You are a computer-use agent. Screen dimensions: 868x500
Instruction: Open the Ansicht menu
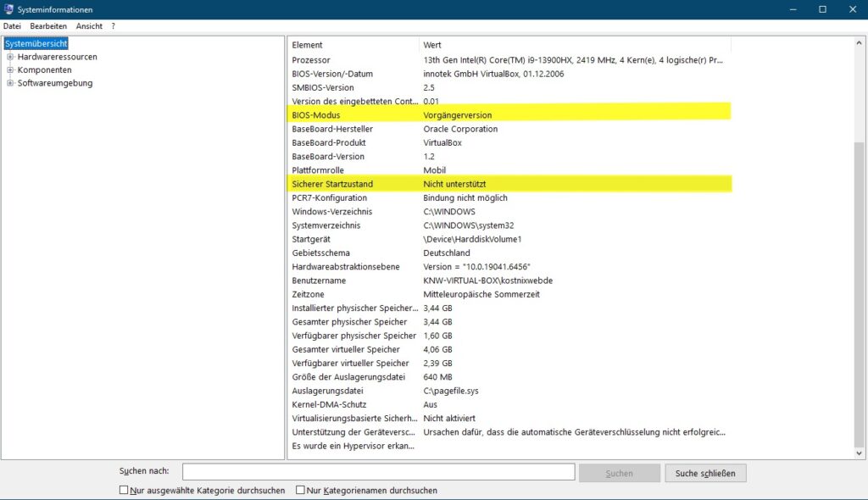pyautogui.click(x=89, y=26)
